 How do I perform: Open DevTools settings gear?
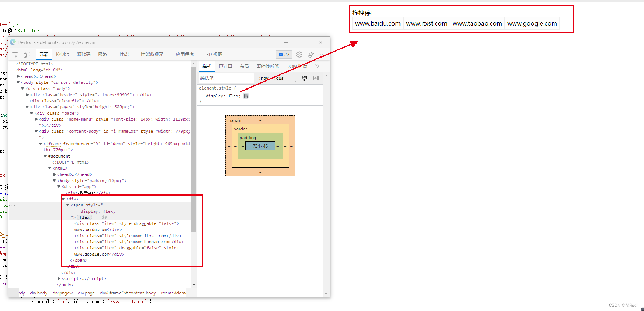pyautogui.click(x=299, y=55)
